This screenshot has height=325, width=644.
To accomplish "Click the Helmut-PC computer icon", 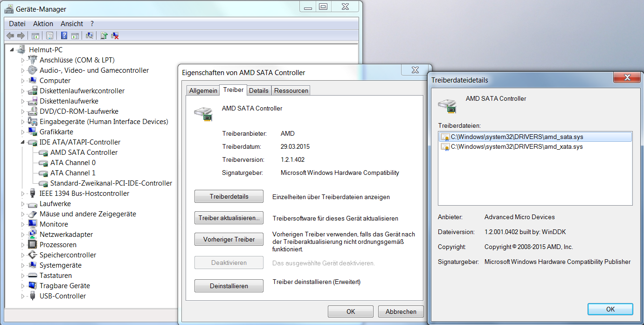I will (x=21, y=49).
